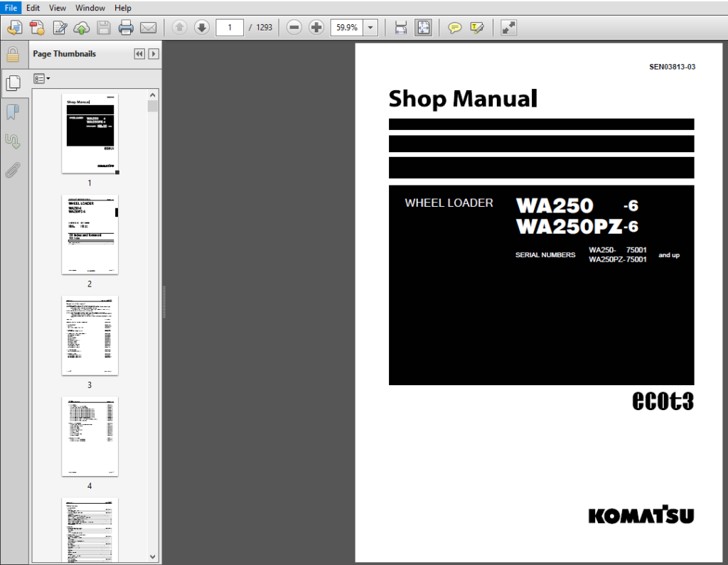Viewport: 728px width, 565px height.
Task: Click the WA250PZ-6 model text
Action: click(x=577, y=227)
